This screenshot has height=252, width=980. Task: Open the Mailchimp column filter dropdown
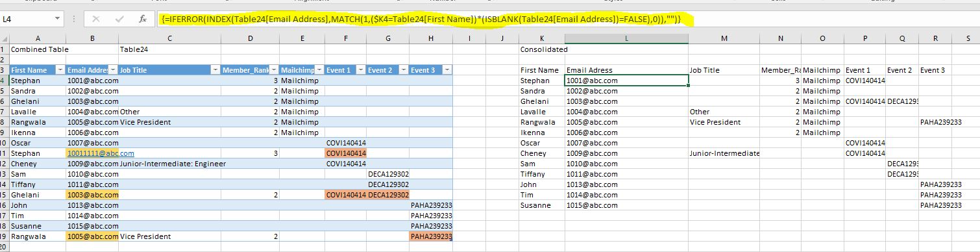[x=320, y=70]
